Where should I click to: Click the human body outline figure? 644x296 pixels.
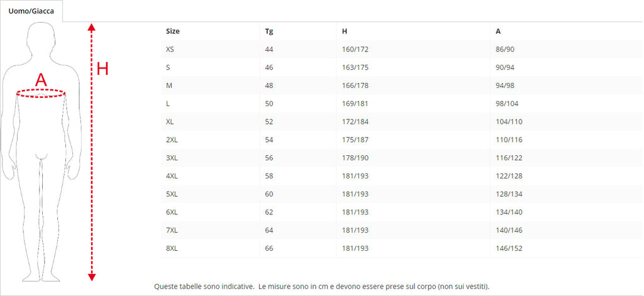click(42, 176)
